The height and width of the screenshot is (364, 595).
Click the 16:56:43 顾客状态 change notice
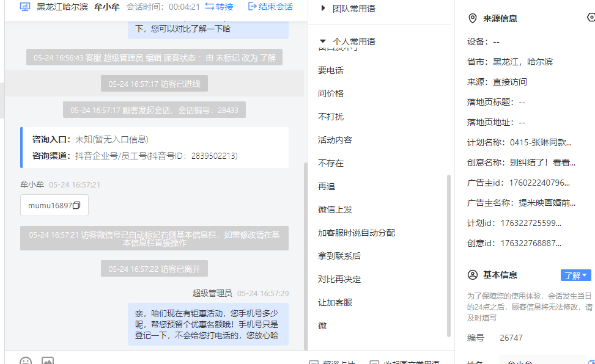154,57
